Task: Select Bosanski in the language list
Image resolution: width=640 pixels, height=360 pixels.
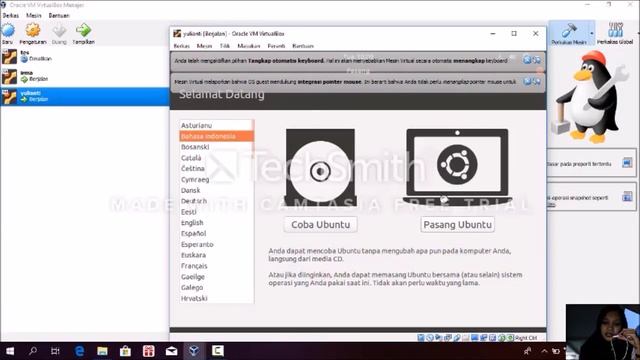Action: pyautogui.click(x=216, y=147)
